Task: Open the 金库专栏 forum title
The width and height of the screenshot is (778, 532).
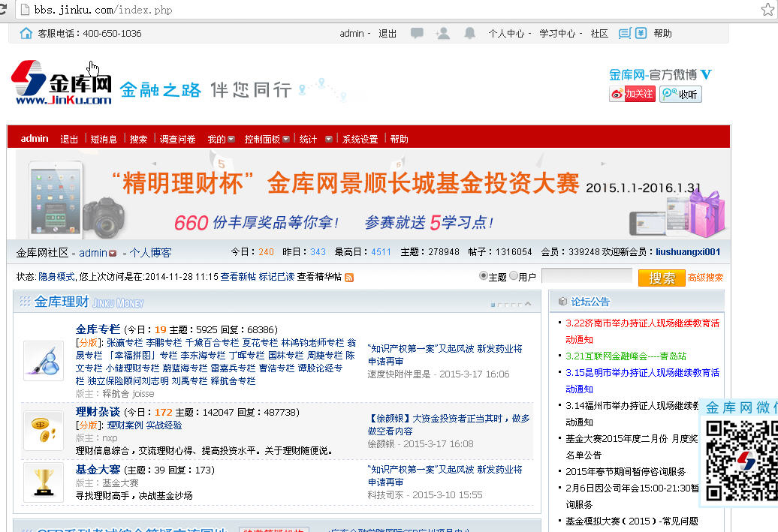Action: 98,329
